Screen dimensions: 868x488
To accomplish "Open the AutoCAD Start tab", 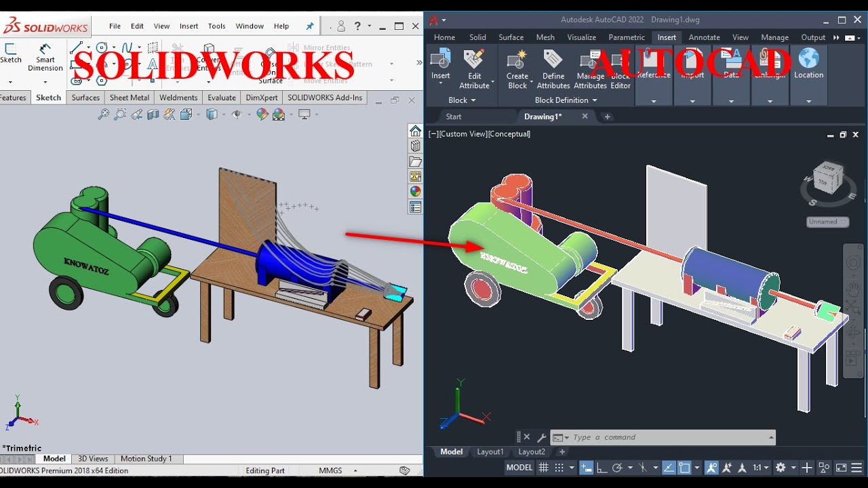I will click(454, 117).
